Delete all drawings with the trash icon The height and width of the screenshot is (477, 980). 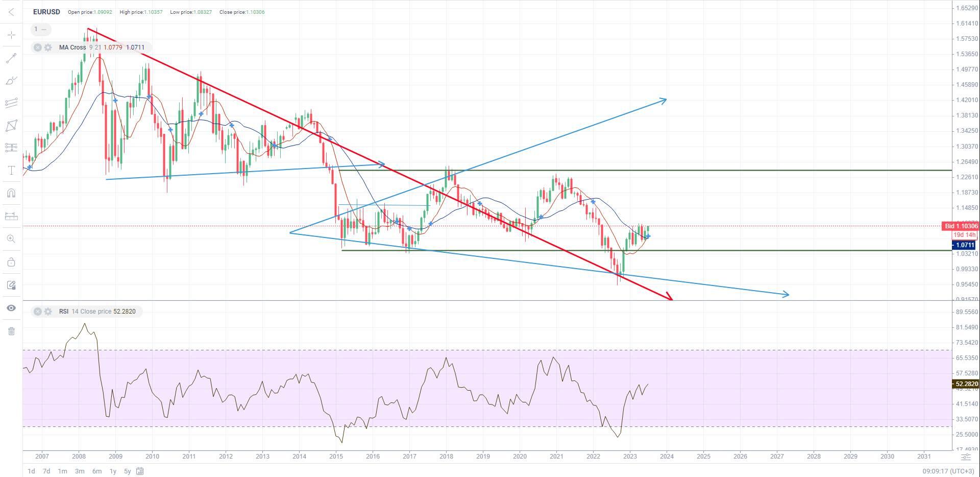click(x=11, y=331)
